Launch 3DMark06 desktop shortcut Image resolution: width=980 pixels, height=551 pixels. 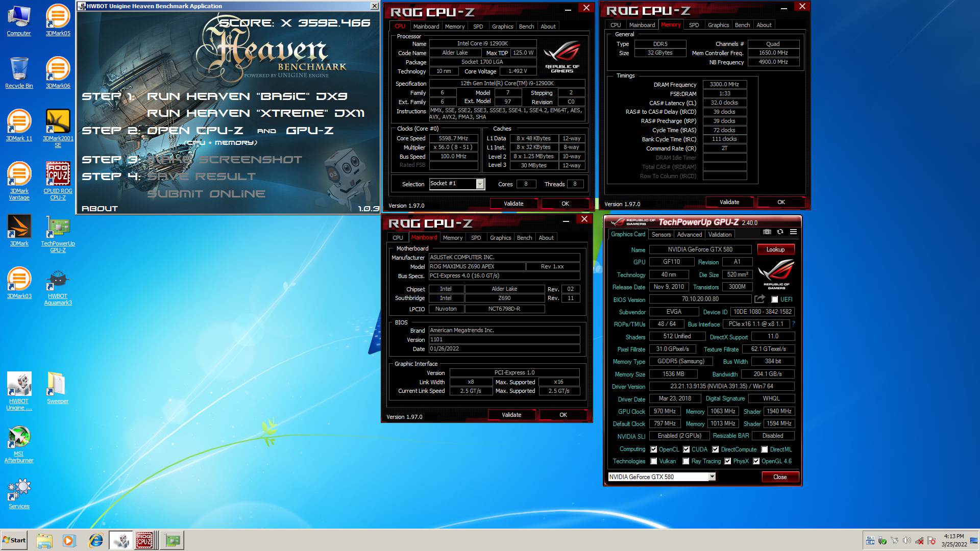[58, 73]
